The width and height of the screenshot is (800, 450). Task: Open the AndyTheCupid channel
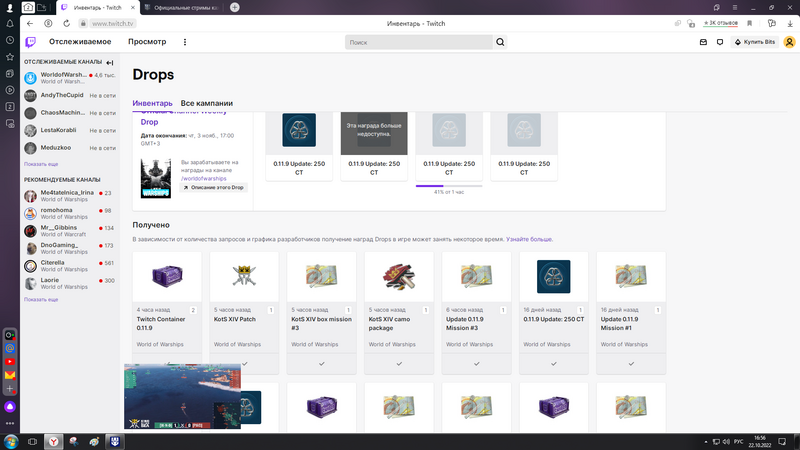coord(70,95)
